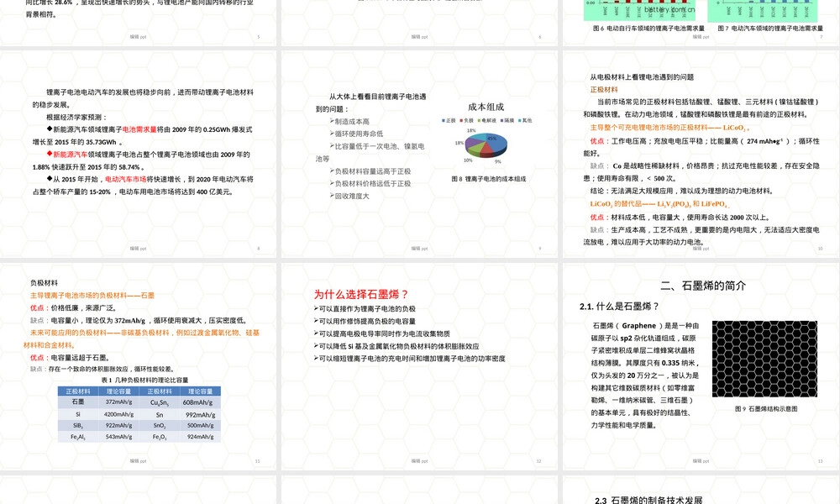Click the bullet 循环使用寿命低
This screenshot has width=840, height=504.
pyautogui.click(x=356, y=134)
